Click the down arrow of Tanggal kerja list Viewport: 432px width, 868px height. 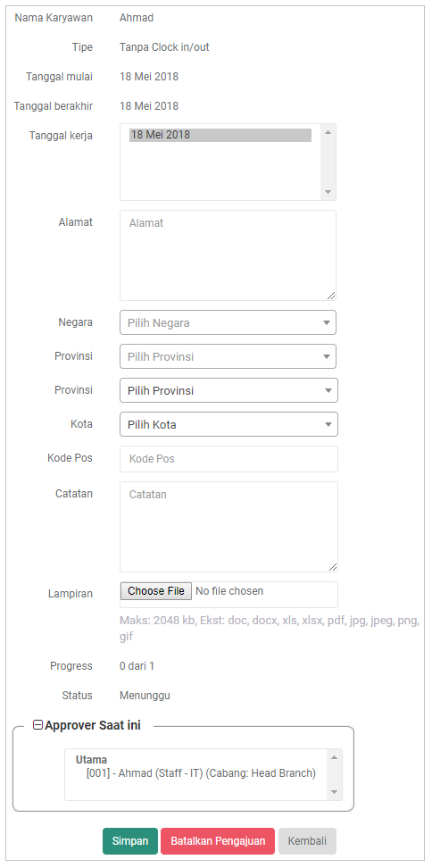328,192
